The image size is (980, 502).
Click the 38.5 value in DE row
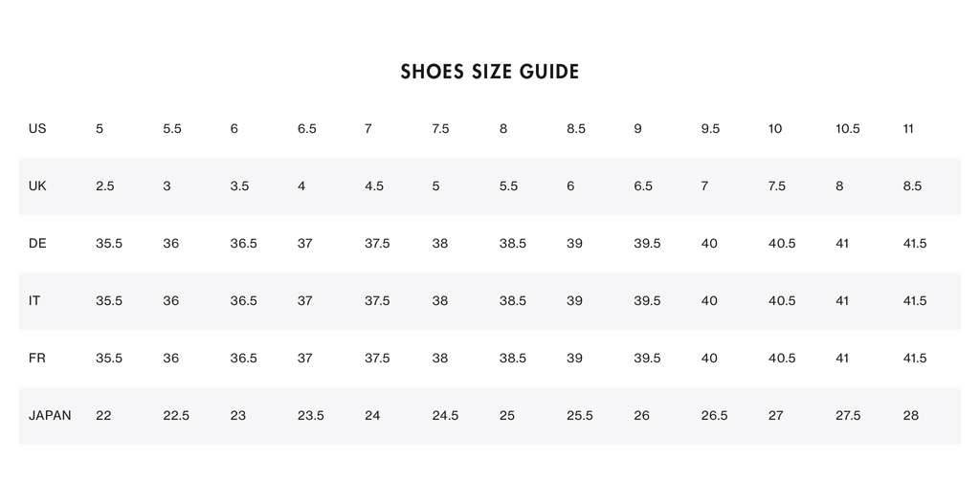[x=512, y=244]
